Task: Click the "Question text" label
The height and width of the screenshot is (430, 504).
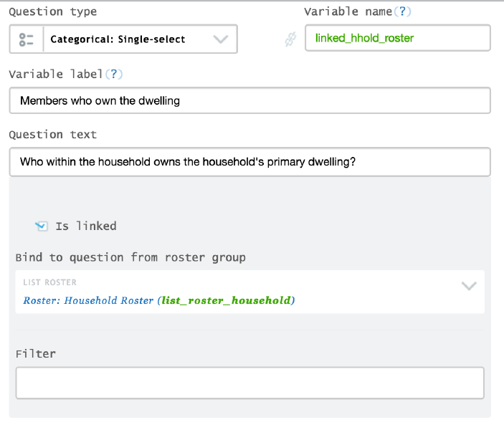Action: 52,134
